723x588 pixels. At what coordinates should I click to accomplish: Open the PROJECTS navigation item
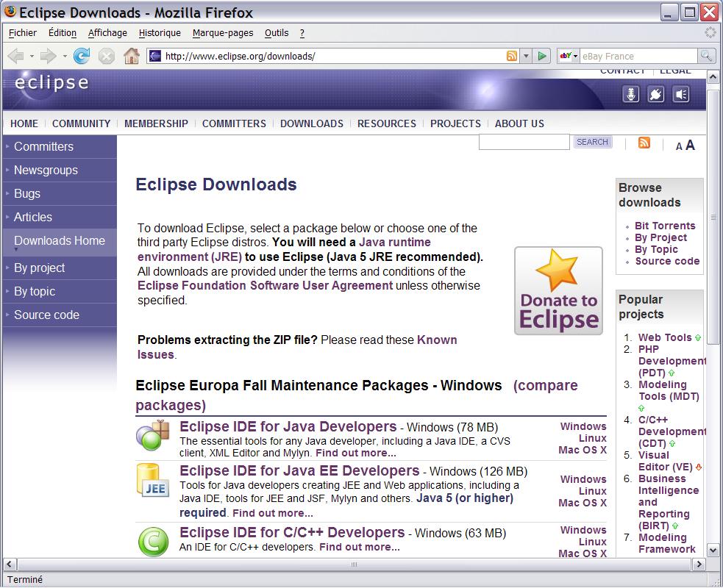(455, 123)
